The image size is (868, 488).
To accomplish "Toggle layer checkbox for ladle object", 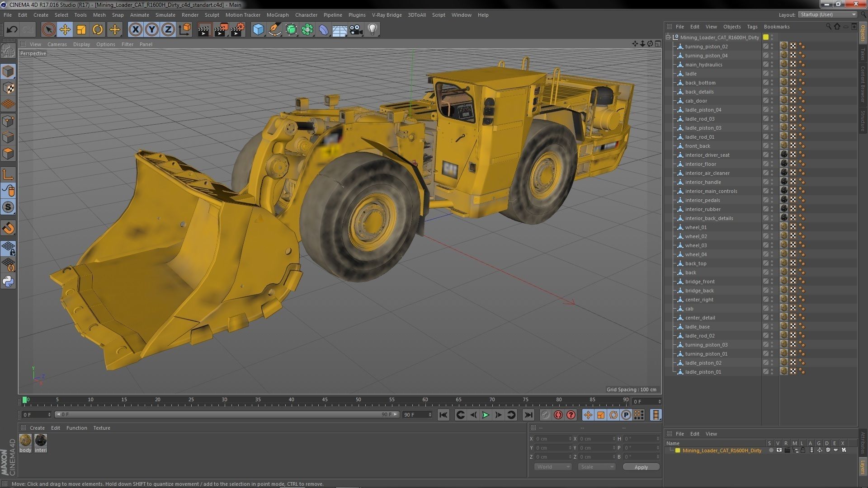I will 765,74.
